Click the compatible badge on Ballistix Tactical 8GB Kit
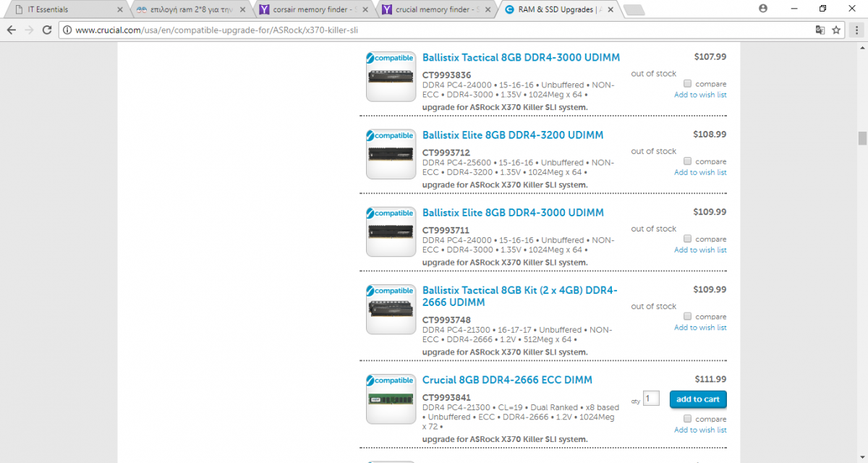The image size is (868, 463). pyautogui.click(x=390, y=291)
